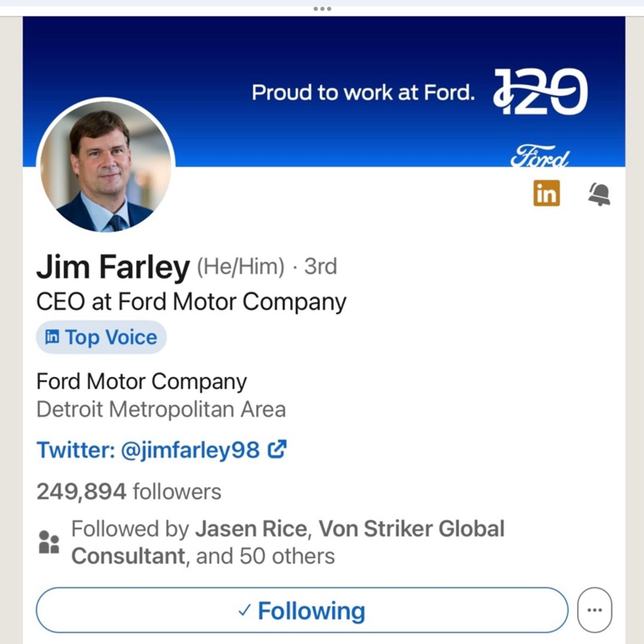Click the Ford script logo on the banner
This screenshot has width=644, height=644.
click(x=540, y=157)
